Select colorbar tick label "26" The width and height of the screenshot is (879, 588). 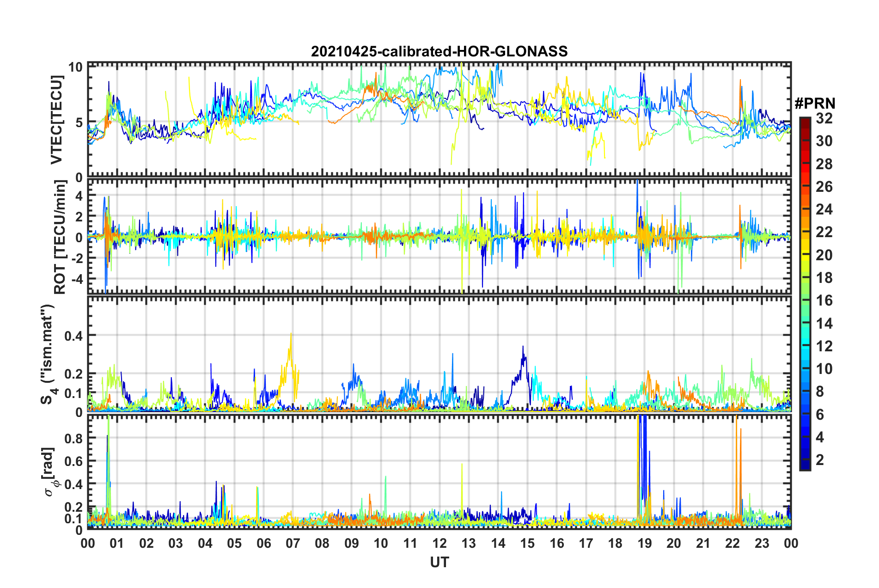[824, 187]
